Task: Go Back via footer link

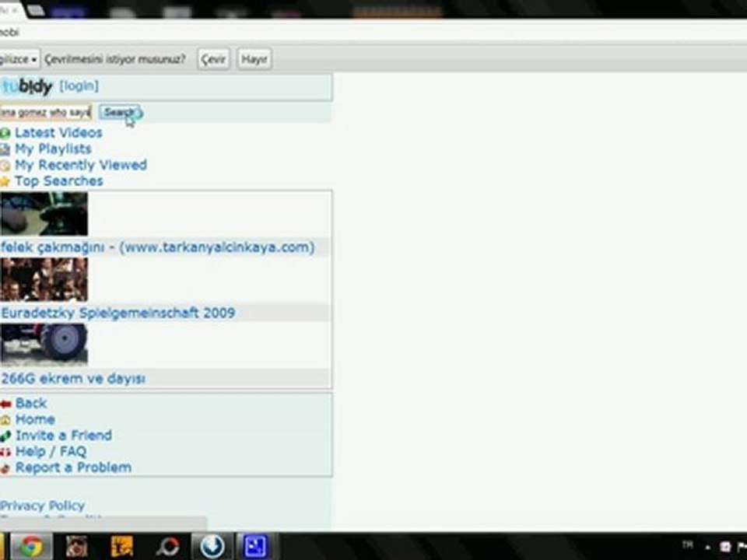Action: [31, 404]
